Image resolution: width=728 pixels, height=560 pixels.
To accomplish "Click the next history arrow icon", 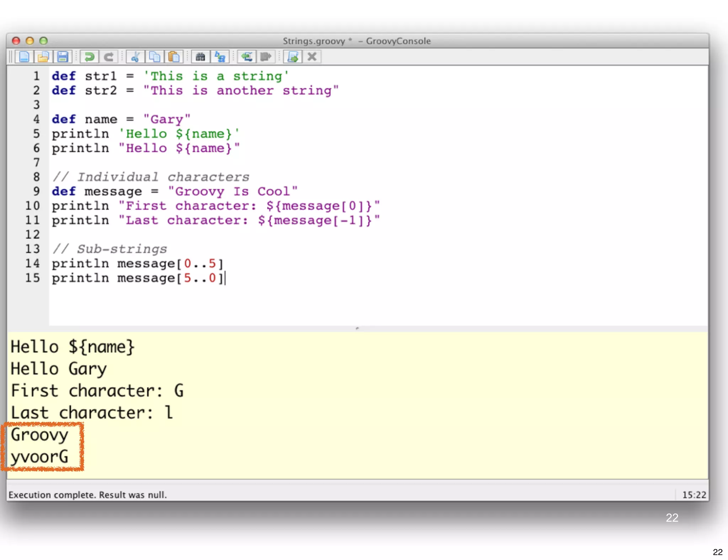I will [266, 57].
